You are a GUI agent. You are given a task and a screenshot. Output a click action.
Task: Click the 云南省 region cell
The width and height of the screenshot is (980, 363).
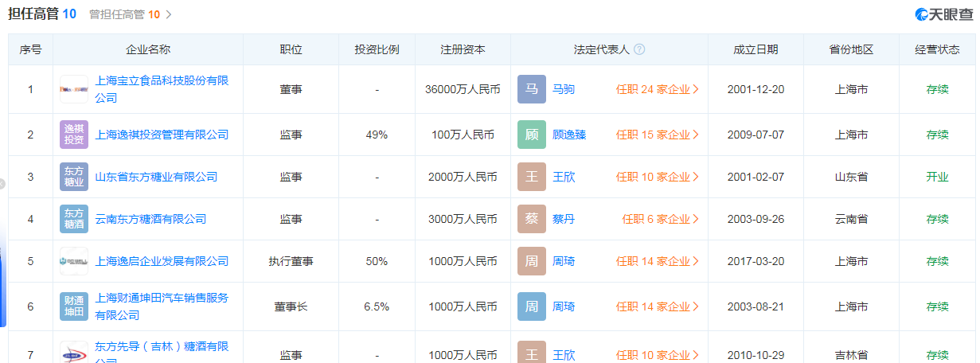point(851,219)
